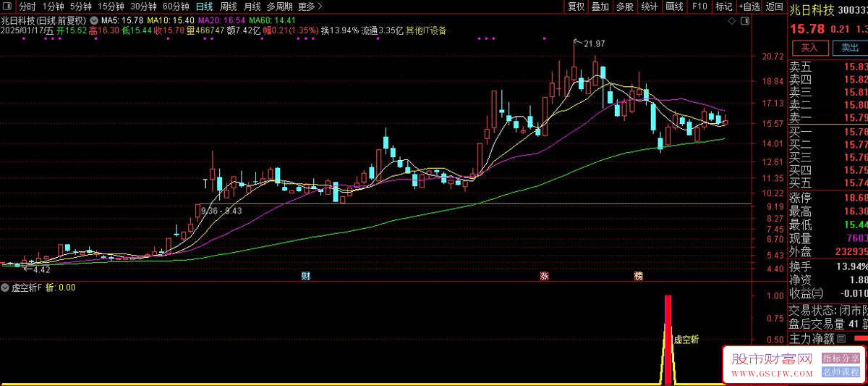Expand the 虚空斩F indicator dropdown
The image size is (868, 386).
pyautogui.click(x=6, y=288)
